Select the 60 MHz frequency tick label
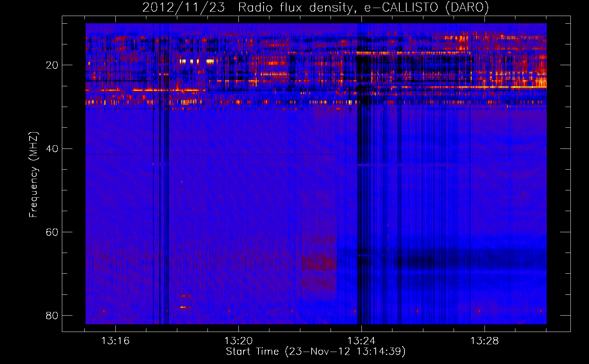The width and height of the screenshot is (589, 364). [52, 232]
